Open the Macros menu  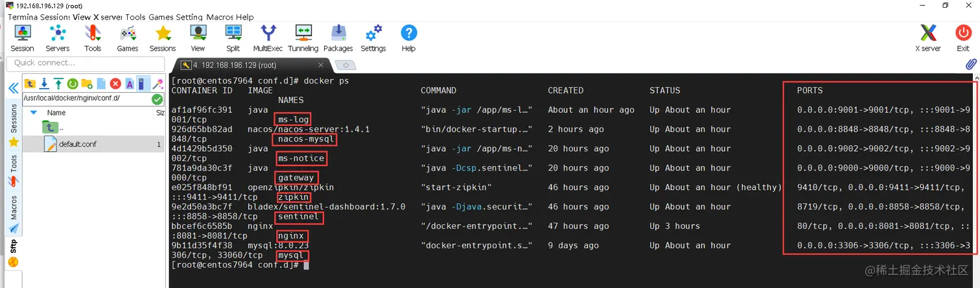point(220,17)
